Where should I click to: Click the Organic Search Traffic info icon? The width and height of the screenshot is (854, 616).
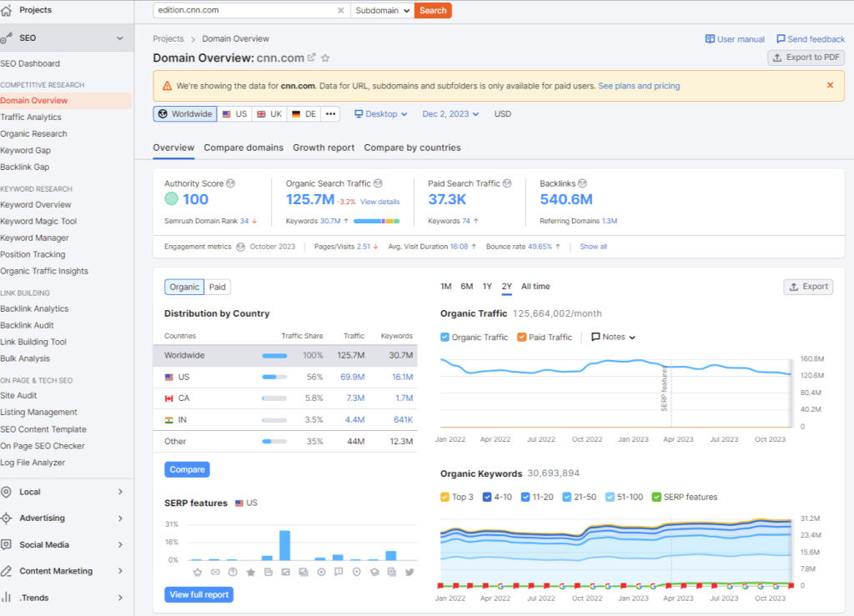click(378, 183)
